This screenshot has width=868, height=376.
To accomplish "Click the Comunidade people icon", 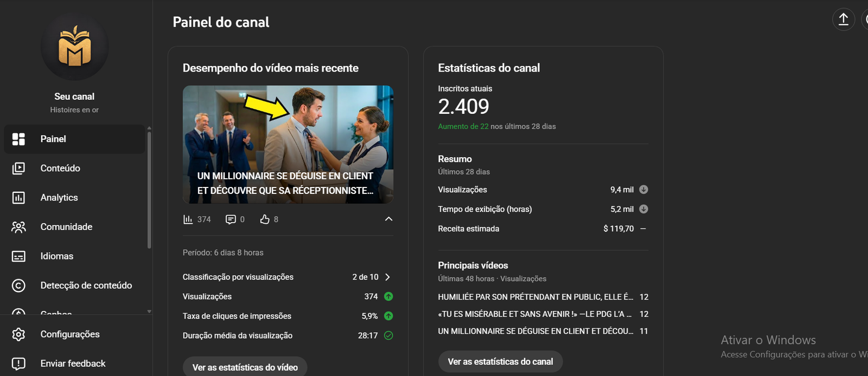I will (x=18, y=227).
